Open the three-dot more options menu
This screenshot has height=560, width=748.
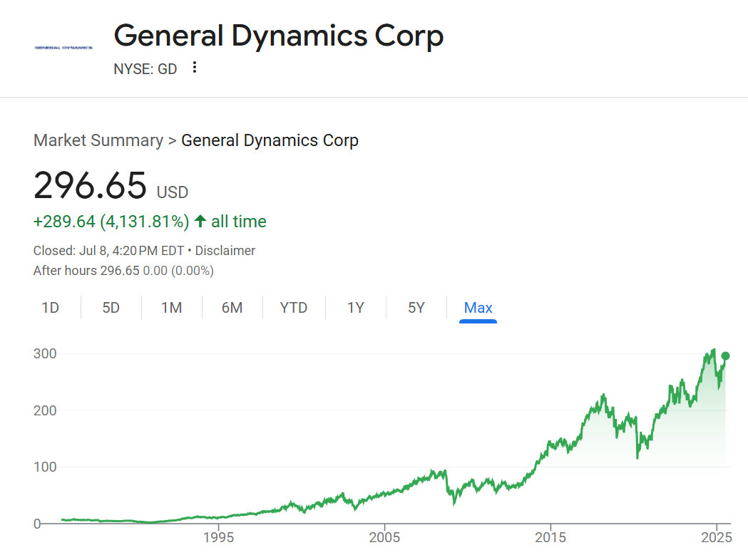point(195,68)
